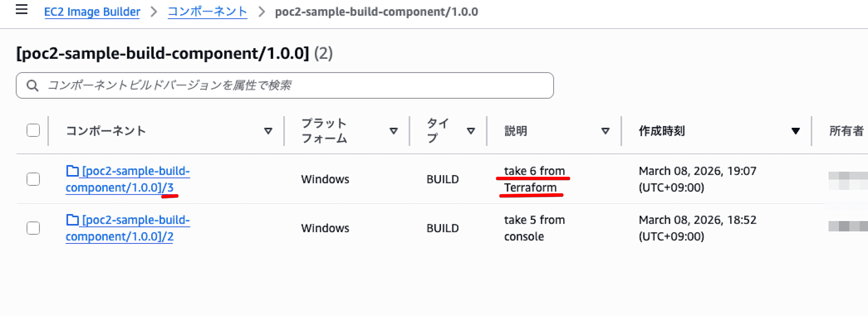Viewport: 868px width, 316px height.
Task: Sort by the 作成時刻 column header
Action: [662, 130]
